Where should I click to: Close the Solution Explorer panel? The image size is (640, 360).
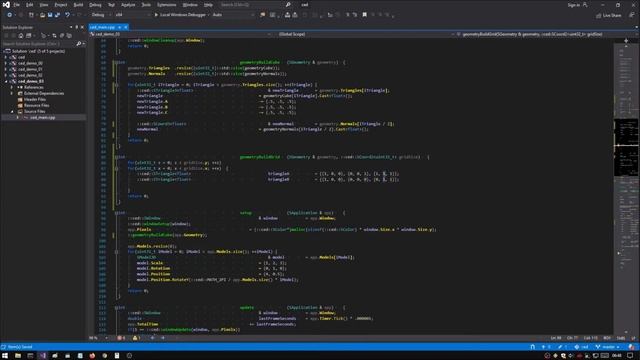82,27
